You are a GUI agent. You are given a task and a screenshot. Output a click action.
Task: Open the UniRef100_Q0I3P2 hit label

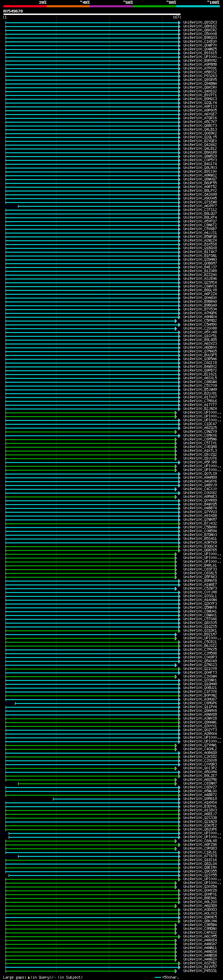(x=200, y=768)
